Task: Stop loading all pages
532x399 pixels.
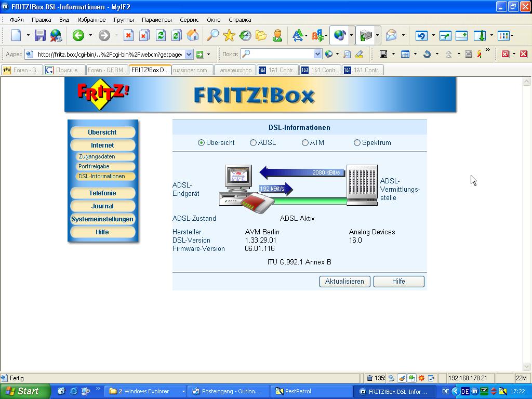Action: pyautogui.click(x=144, y=35)
